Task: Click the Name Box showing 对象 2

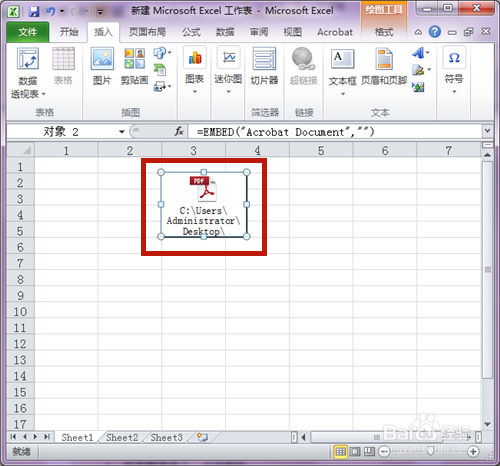Action: [x=61, y=132]
